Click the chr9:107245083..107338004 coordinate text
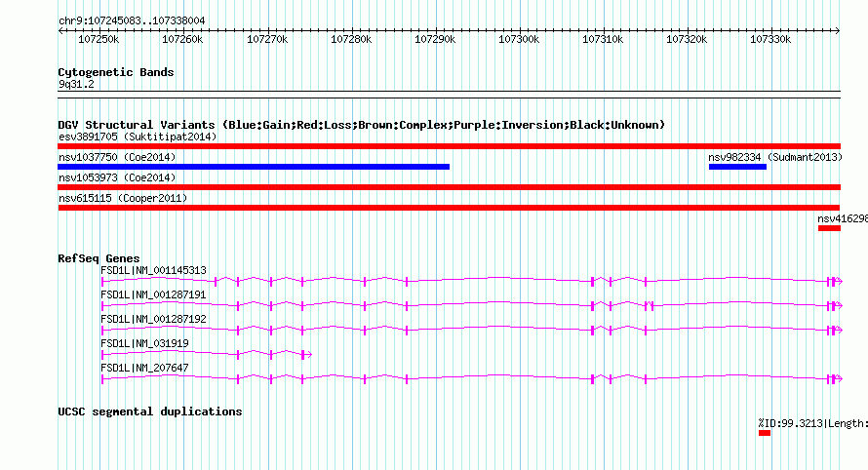This screenshot has width=868, height=470. 132,20
